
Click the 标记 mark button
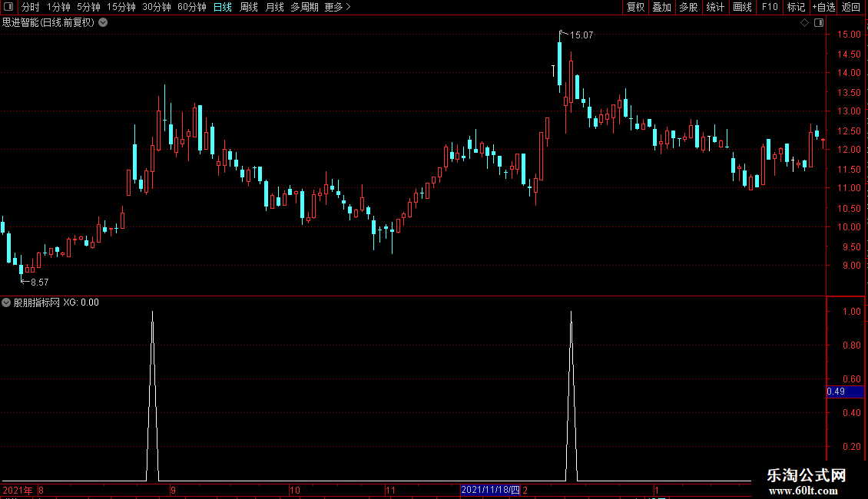pos(796,7)
